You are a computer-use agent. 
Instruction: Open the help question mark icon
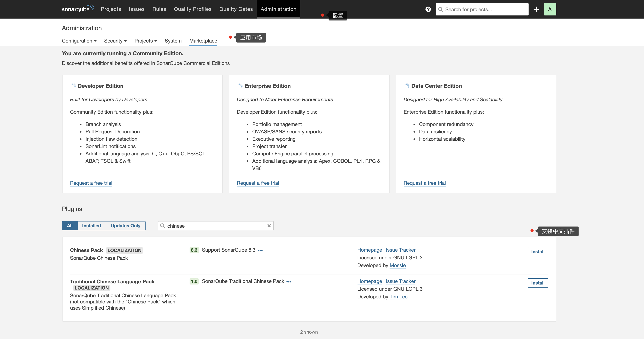point(428,9)
